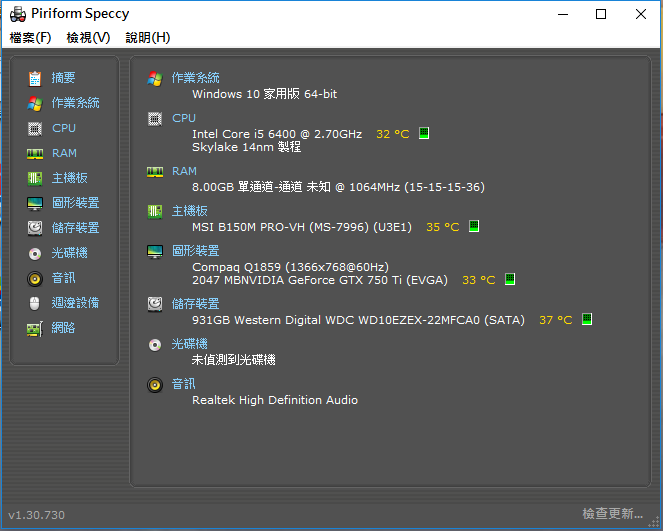Image resolution: width=663 pixels, height=531 pixels.
Task: Click CPU chip icon in summary panel
Action: pos(155,119)
